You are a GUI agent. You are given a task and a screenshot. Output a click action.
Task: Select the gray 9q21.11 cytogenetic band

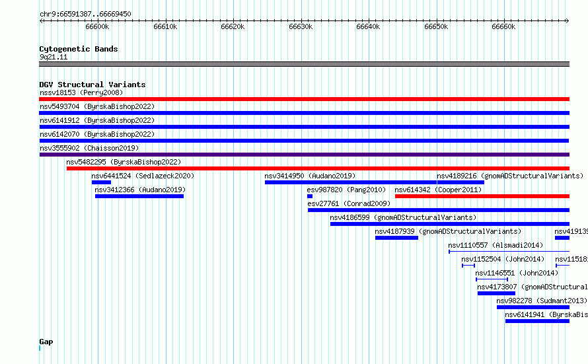point(304,64)
